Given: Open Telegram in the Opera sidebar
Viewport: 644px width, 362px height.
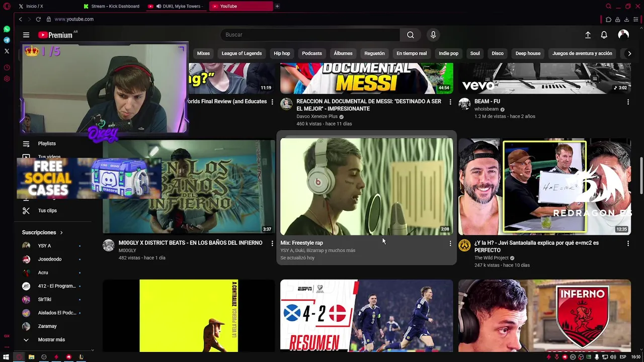Looking at the screenshot, I should (7, 40).
